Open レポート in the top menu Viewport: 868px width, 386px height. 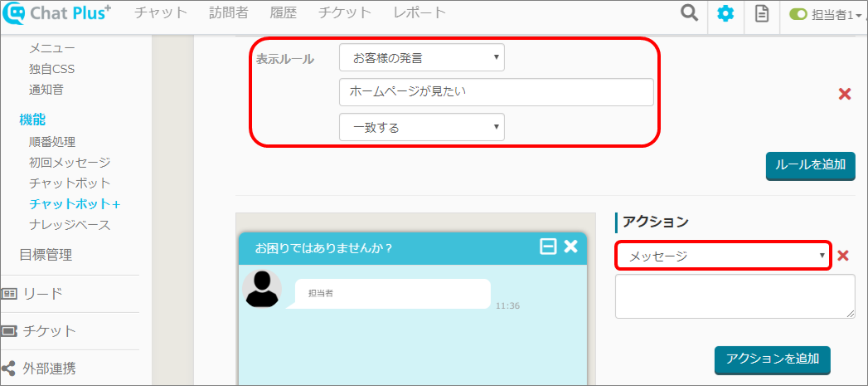coord(419,12)
